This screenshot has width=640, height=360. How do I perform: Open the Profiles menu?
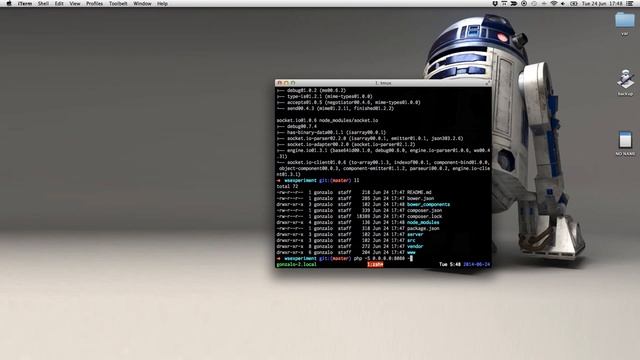(x=94, y=4)
